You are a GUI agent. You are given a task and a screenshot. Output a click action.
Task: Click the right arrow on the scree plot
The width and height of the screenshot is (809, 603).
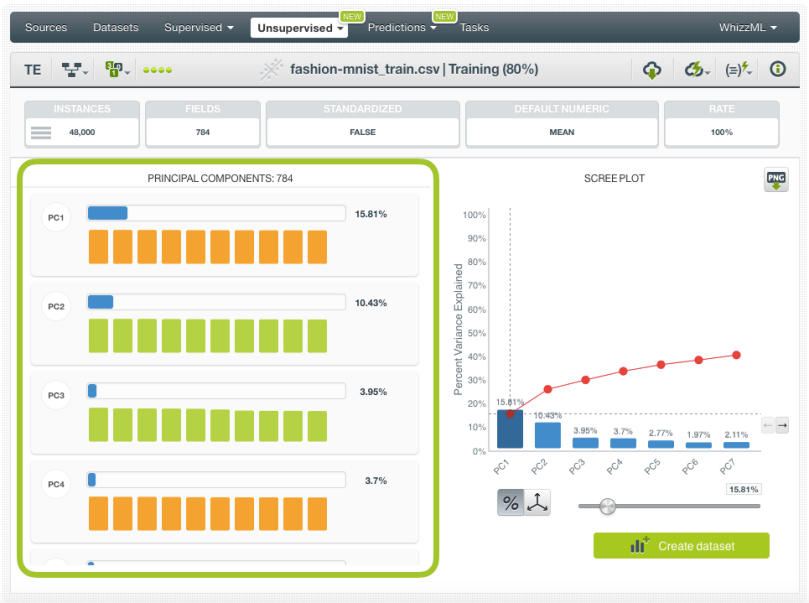(782, 425)
